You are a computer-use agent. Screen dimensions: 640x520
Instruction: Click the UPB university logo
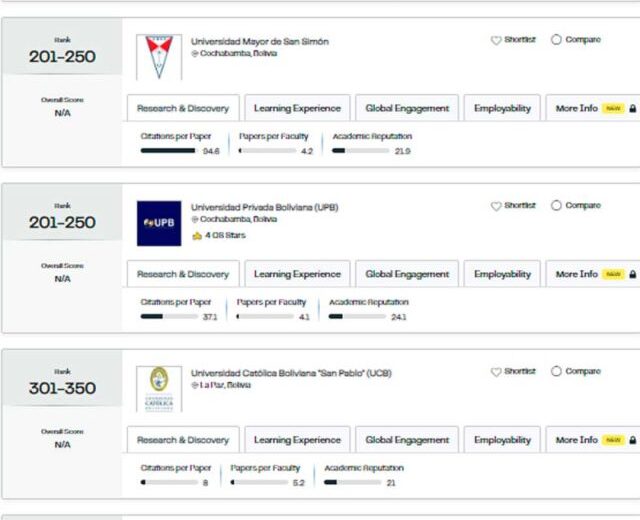[159, 223]
